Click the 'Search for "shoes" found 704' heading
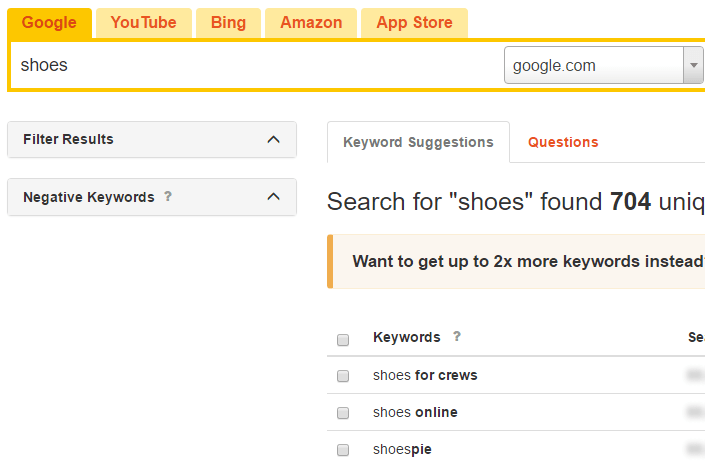705x465 pixels. (x=516, y=201)
